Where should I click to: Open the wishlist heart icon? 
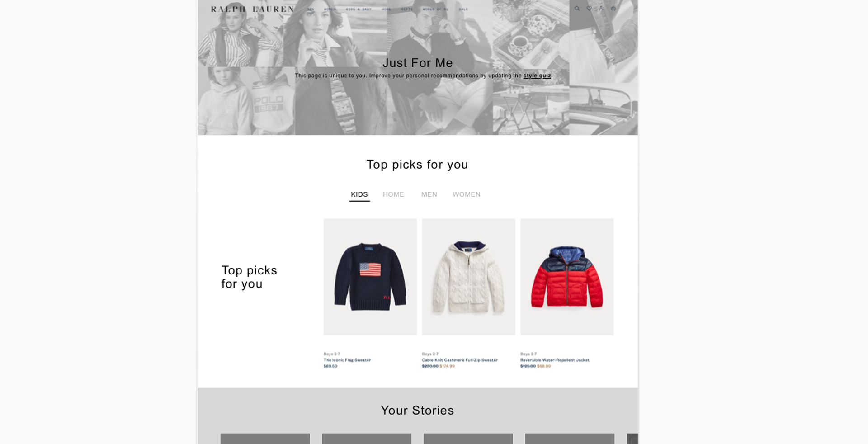(589, 8)
